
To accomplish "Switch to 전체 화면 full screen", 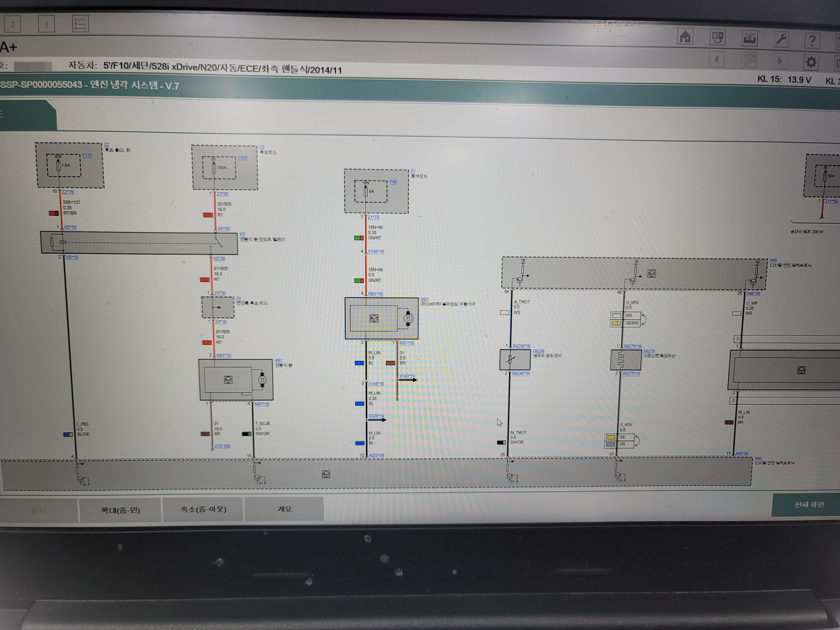I will (807, 505).
